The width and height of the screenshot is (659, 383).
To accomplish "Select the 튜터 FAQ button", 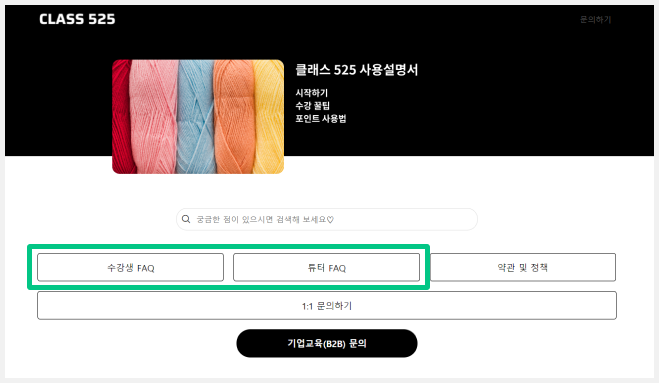I will pos(327,267).
